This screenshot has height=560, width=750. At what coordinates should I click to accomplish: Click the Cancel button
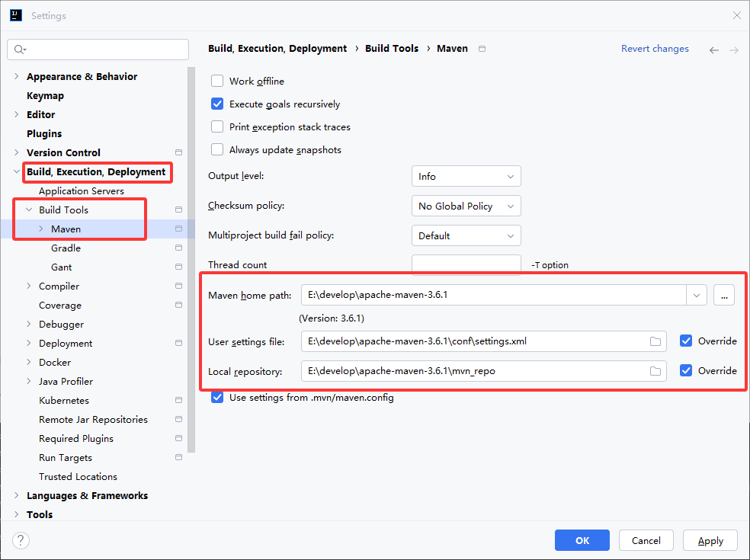(646, 540)
